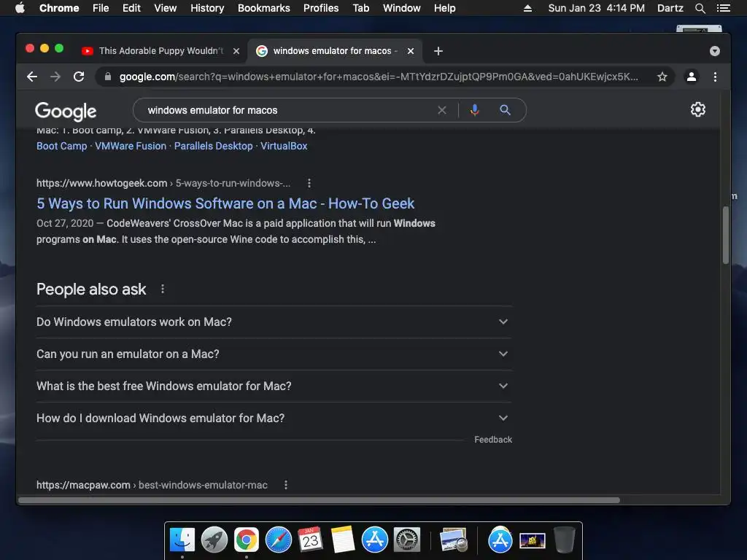Expand 'What is the best free Windows emulator'
Viewport: 747px width, 560px height.
click(x=274, y=386)
